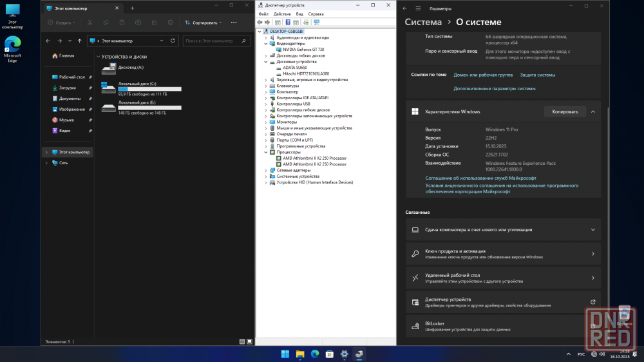Switch Explorer to large thumbnails view

pyautogui.click(x=250, y=341)
